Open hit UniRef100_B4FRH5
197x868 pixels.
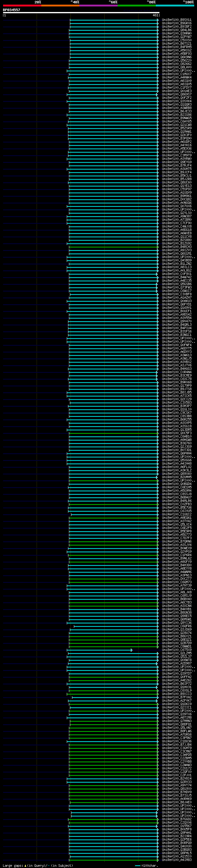pyautogui.click(x=176, y=47)
